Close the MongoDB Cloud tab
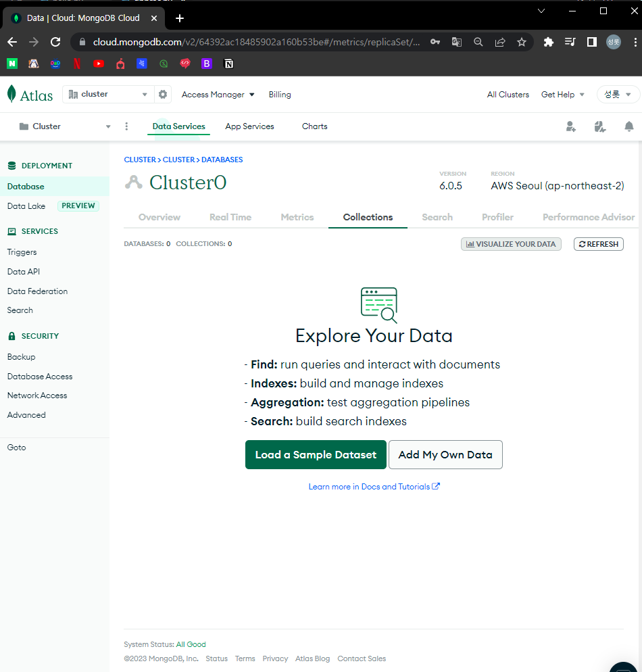Image resolution: width=642 pixels, height=672 pixels. tap(154, 18)
